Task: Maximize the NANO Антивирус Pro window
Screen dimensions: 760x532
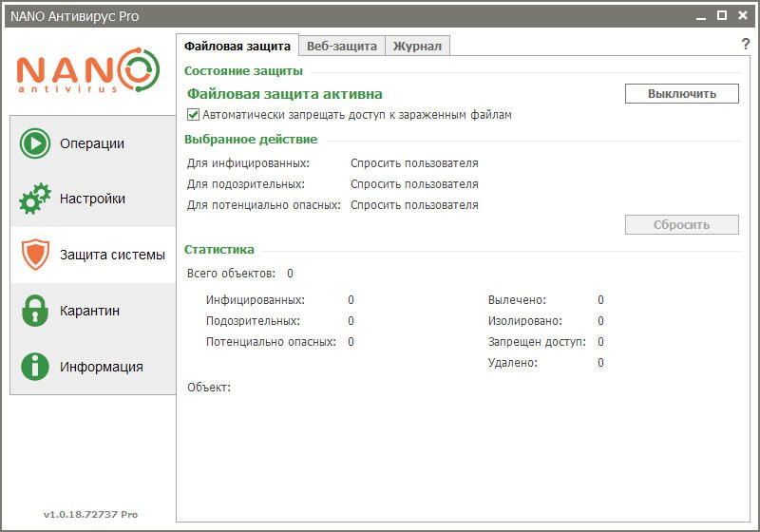Action: point(721,15)
